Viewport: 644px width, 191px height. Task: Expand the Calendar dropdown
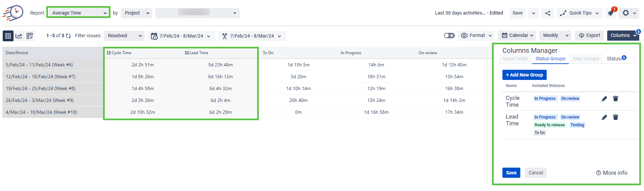tap(517, 36)
